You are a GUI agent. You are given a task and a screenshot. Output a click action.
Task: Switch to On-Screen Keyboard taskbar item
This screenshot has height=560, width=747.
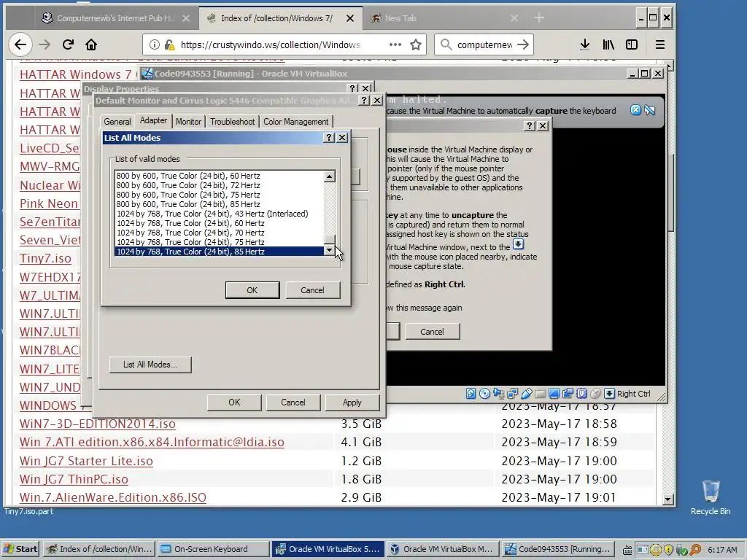pos(214,549)
